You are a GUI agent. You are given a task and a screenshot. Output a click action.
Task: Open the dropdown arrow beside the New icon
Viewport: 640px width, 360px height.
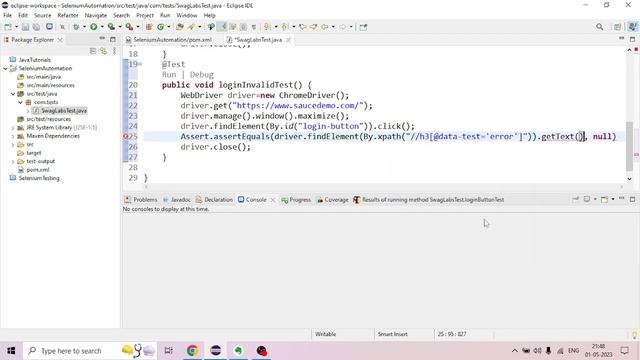click(16, 27)
